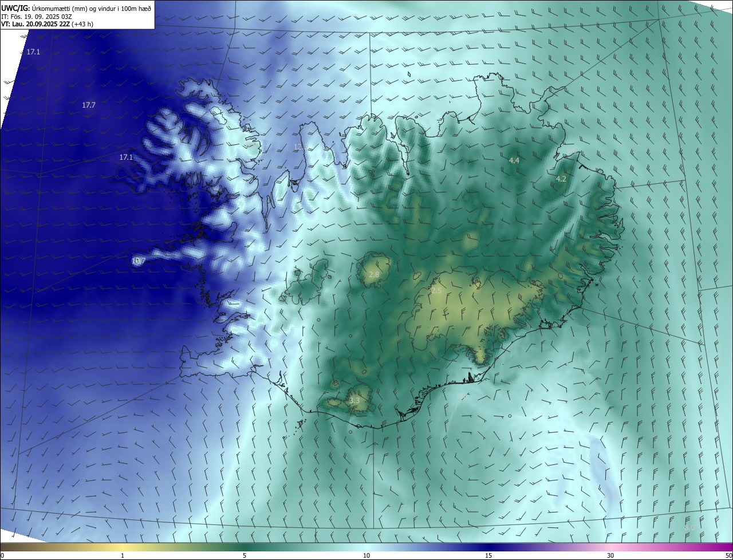
Task: Select the 'IT: Fös. 19. 09. 2025 03Z' line
Action: (x=37, y=16)
